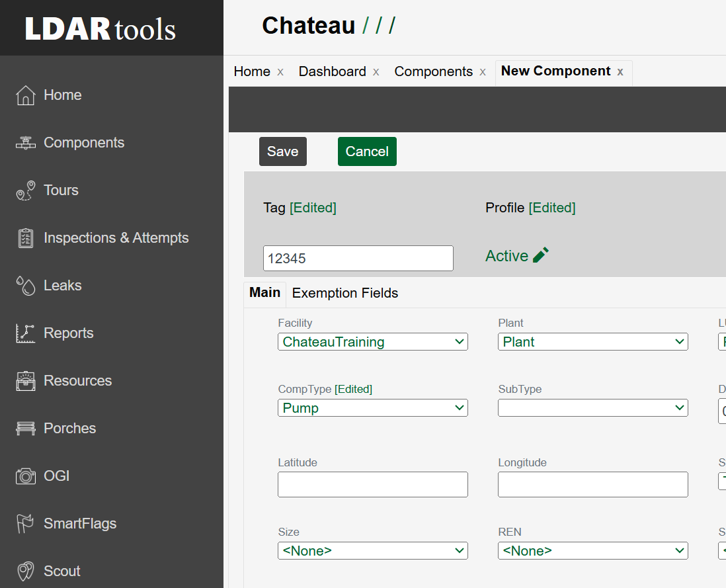
Task: Open the Facility dropdown showing ChateauTraining
Action: pos(373,342)
